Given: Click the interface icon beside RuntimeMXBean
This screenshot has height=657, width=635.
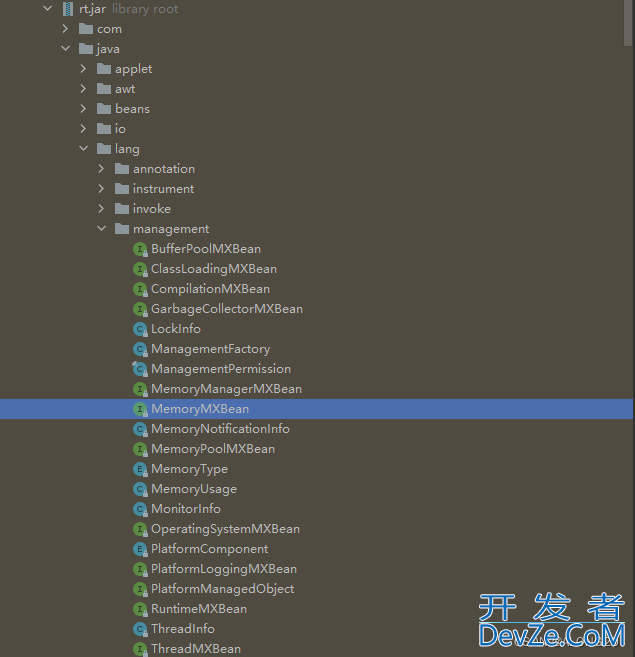Looking at the screenshot, I should pyautogui.click(x=140, y=609).
